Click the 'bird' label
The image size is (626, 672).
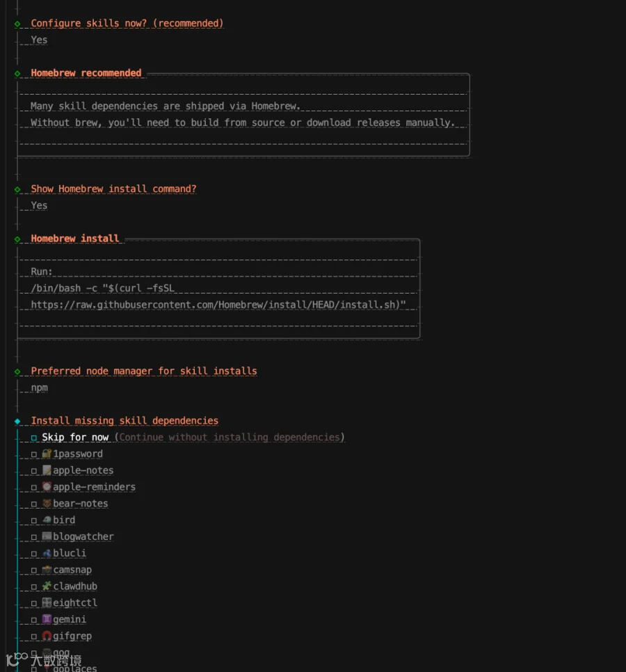click(64, 520)
